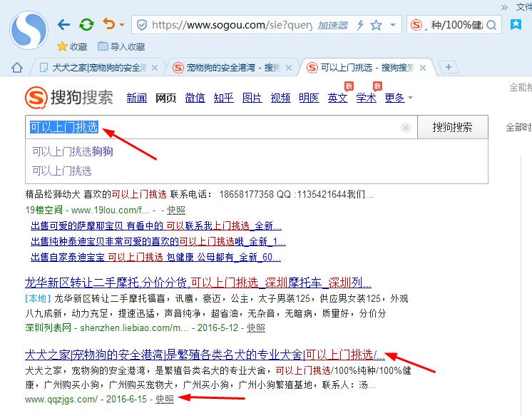The height and width of the screenshot is (416, 532).
Task: Click the magnifier icon in browser search box
Action: 491,25
